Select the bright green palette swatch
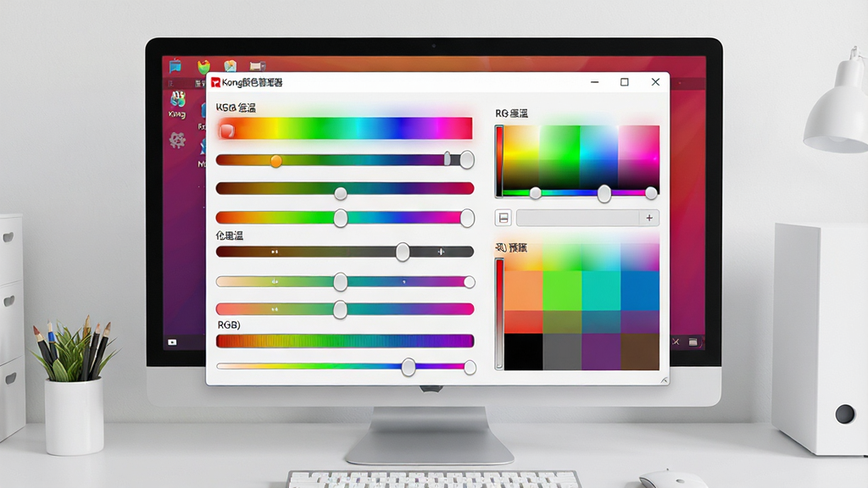This screenshot has height=488, width=868. (562, 291)
